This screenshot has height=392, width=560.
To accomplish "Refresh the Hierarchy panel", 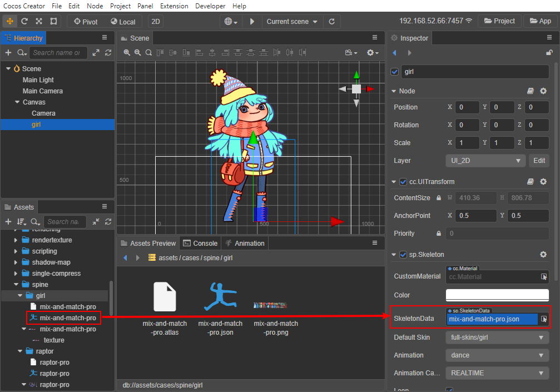I will pyautogui.click(x=108, y=53).
